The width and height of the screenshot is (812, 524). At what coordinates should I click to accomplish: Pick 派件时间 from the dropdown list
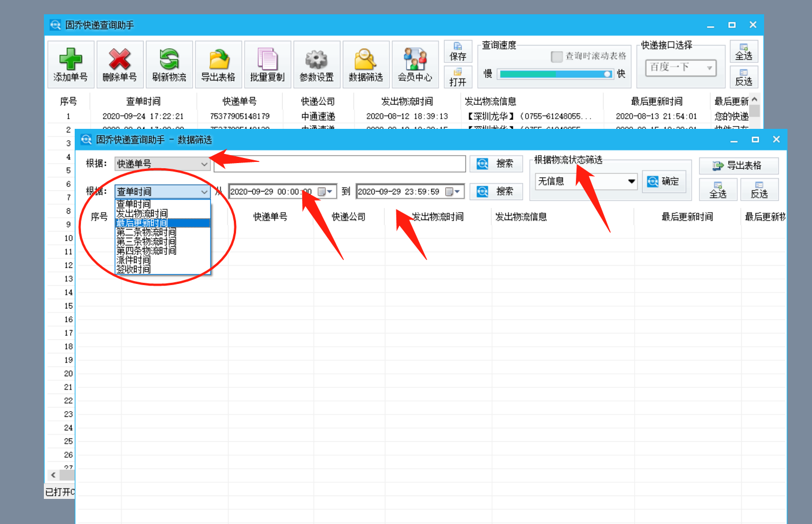(163, 260)
